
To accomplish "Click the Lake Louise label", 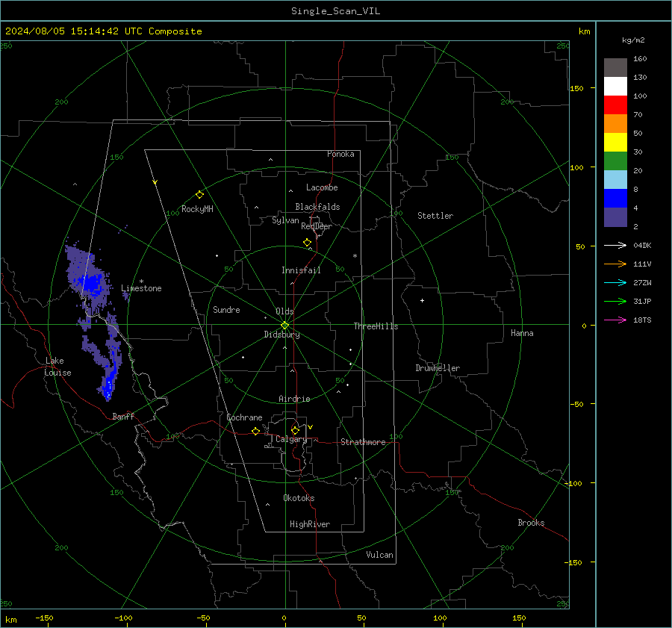I will tap(57, 367).
